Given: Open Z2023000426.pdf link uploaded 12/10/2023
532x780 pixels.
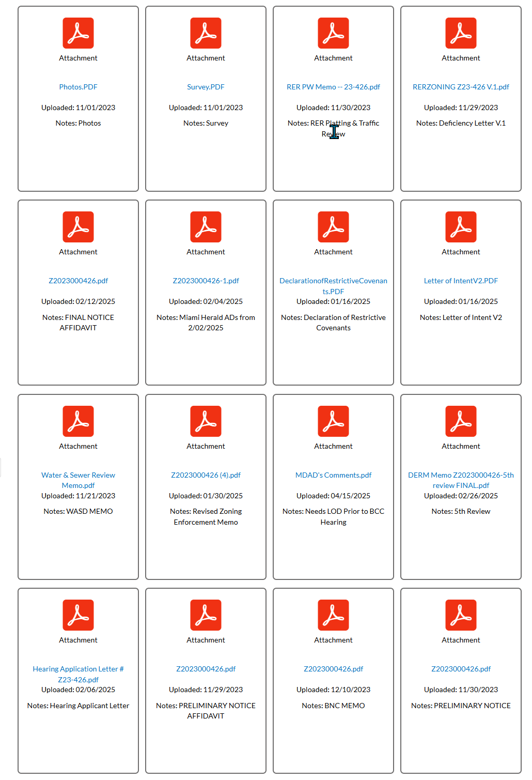Looking at the screenshot, I should [x=333, y=669].
